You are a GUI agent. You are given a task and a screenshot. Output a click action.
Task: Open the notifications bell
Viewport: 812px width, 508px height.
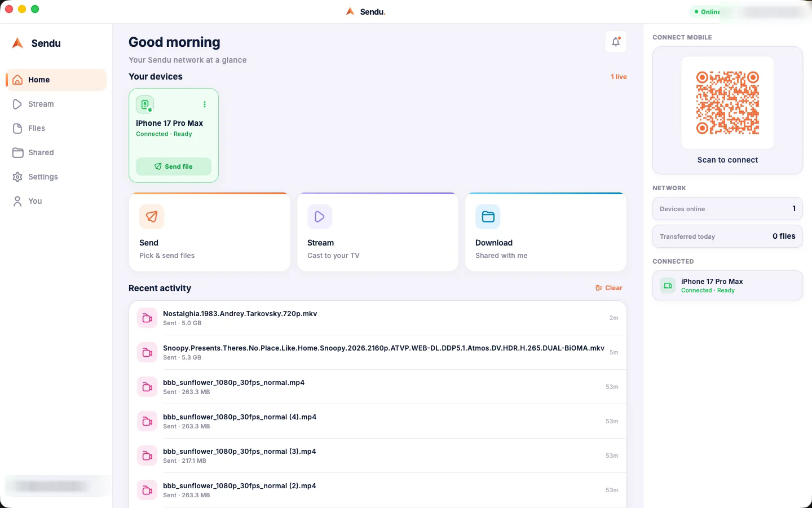(x=616, y=42)
